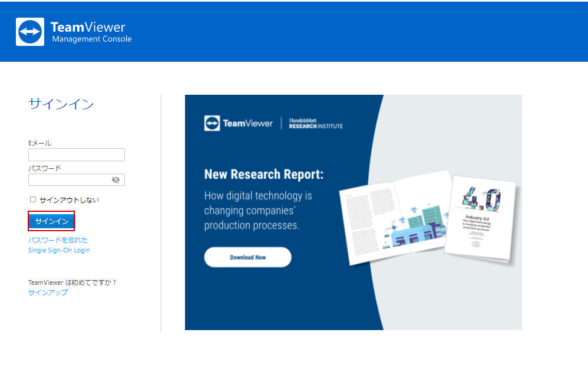Focus the Eメール input field

[77, 155]
